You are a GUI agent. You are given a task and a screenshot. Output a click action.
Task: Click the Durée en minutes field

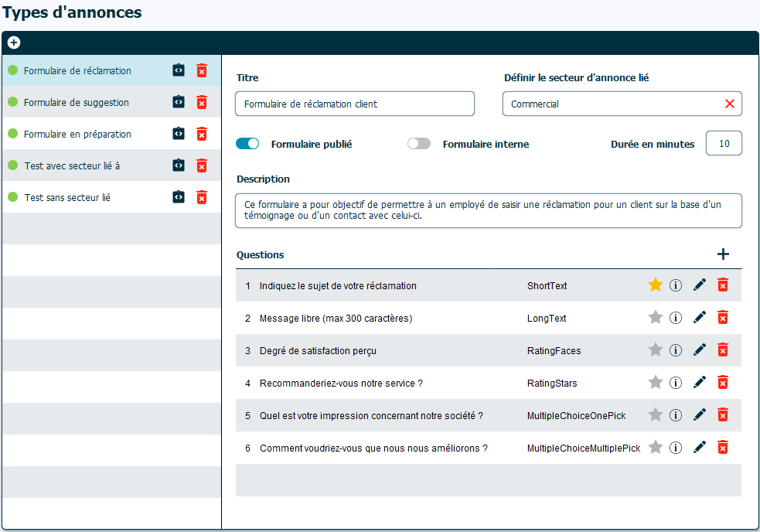pos(724,144)
